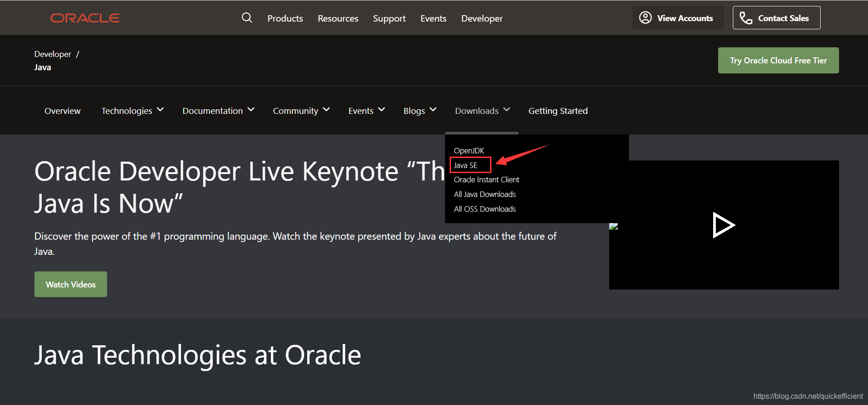This screenshot has height=405, width=868.
Task: Open the search magnifier icon
Action: (247, 18)
